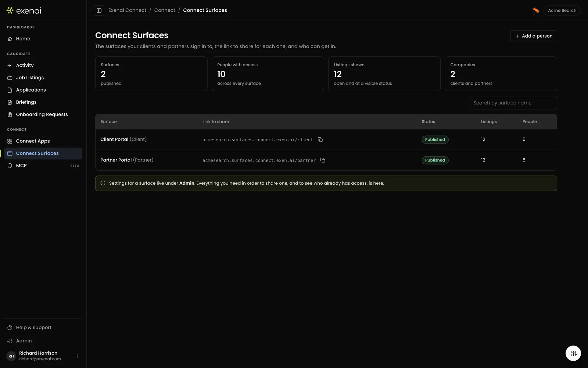Open Activity page
588x368 pixels.
(x=43, y=66)
